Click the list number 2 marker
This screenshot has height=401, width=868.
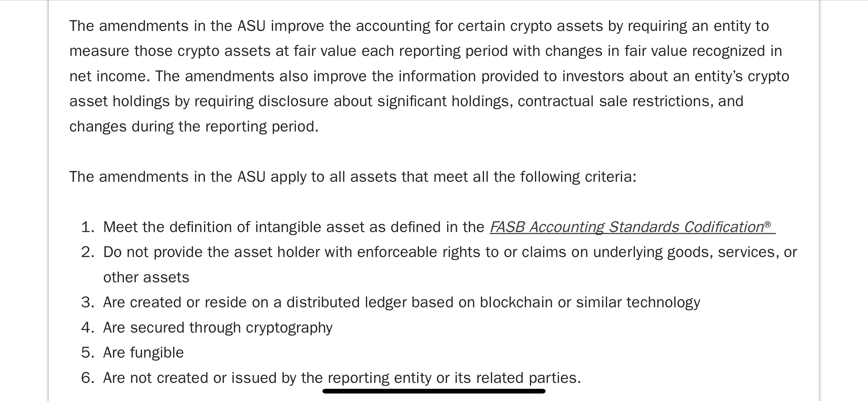coord(87,252)
